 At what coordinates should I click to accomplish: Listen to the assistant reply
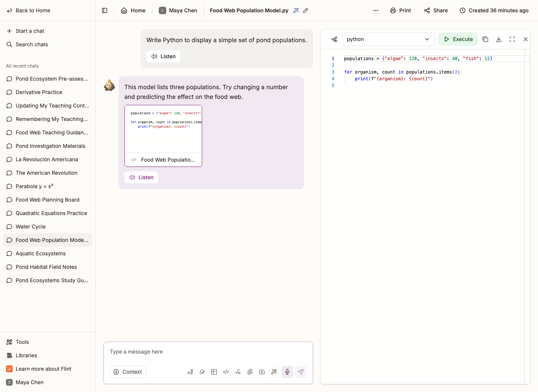coord(141,177)
